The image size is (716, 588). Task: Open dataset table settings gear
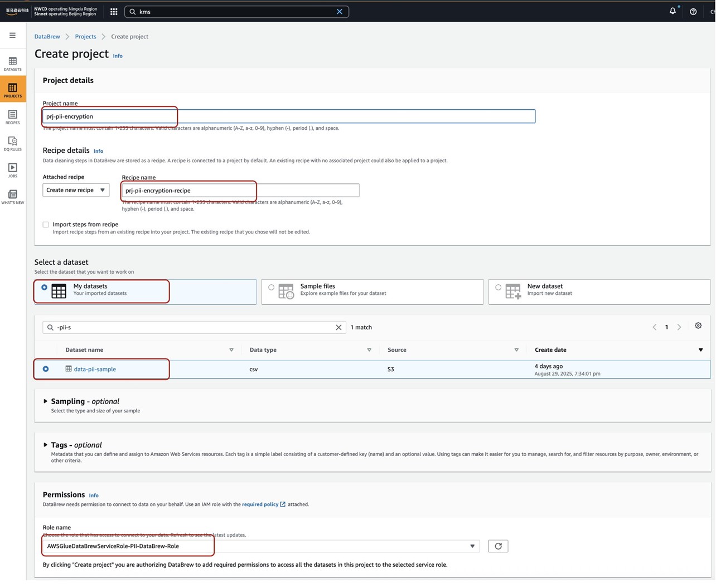[x=698, y=326]
